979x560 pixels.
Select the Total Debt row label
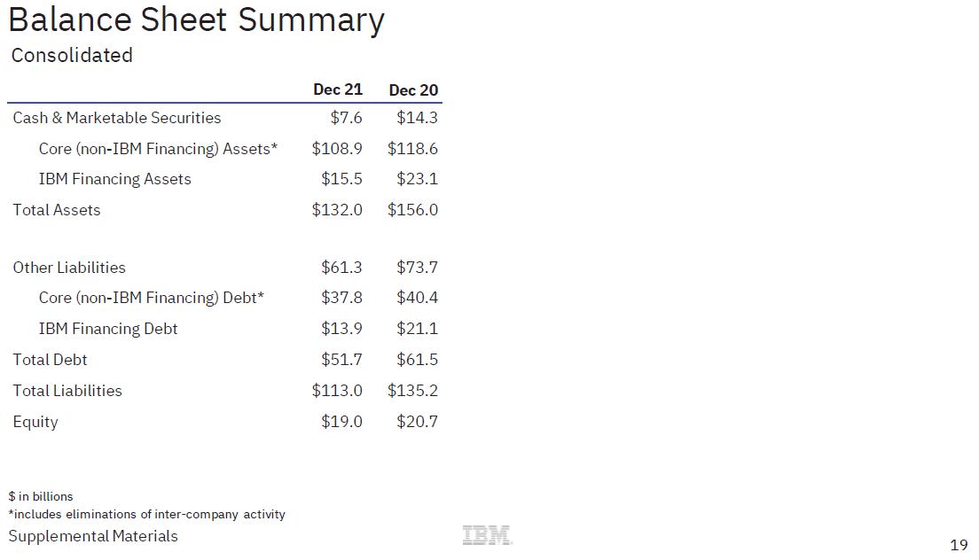50,360
